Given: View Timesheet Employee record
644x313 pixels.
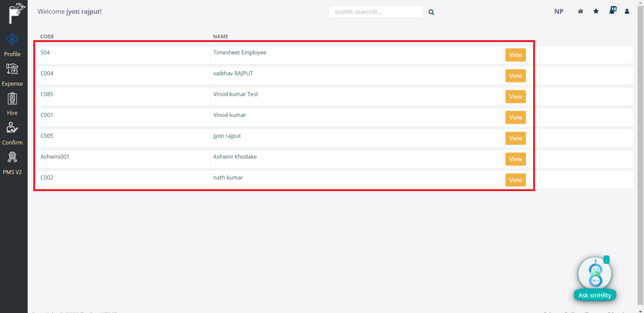Looking at the screenshot, I should pyautogui.click(x=515, y=55).
